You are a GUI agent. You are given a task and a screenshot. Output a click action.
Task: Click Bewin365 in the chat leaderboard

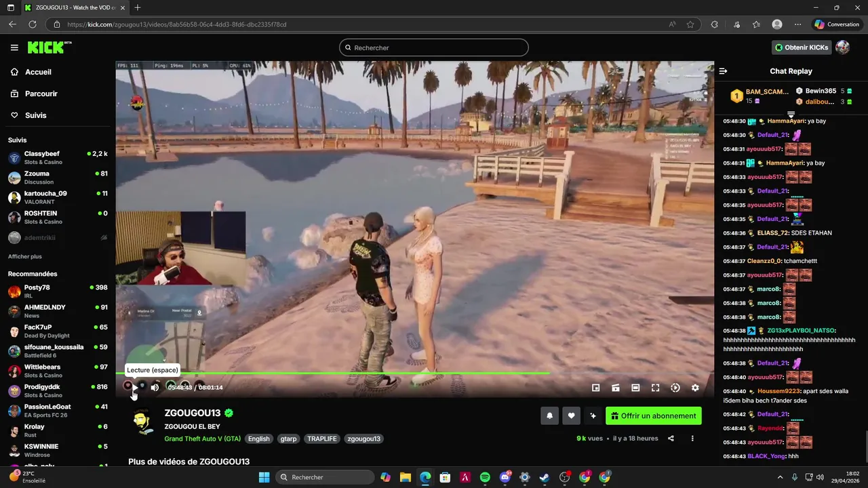(x=821, y=91)
